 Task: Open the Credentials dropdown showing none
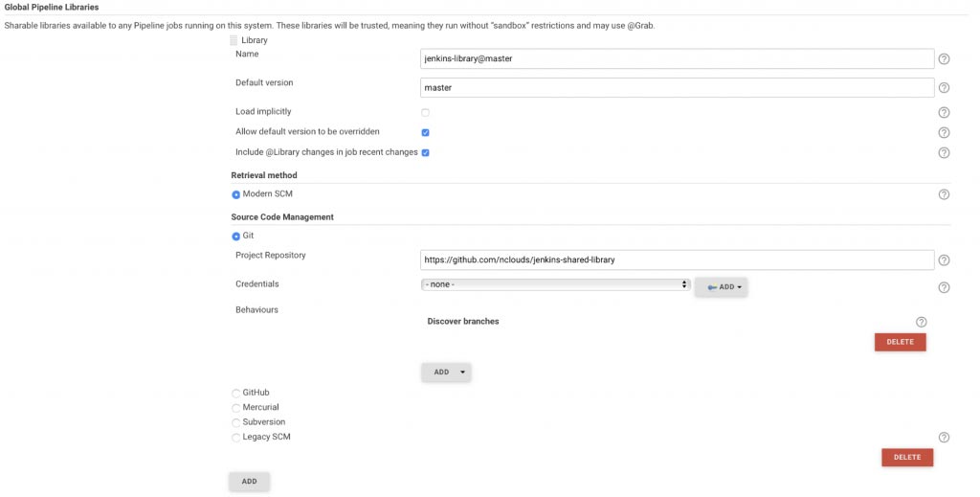coord(555,284)
